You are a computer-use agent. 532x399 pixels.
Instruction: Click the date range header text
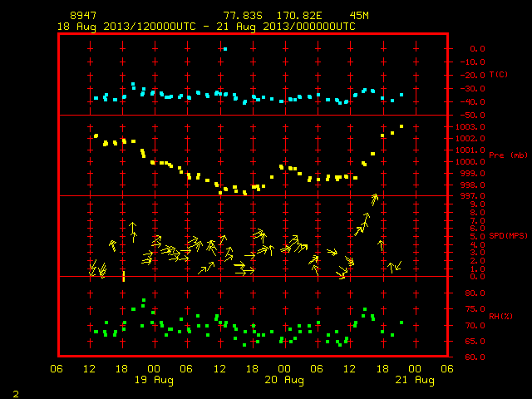pyautogui.click(x=206, y=27)
